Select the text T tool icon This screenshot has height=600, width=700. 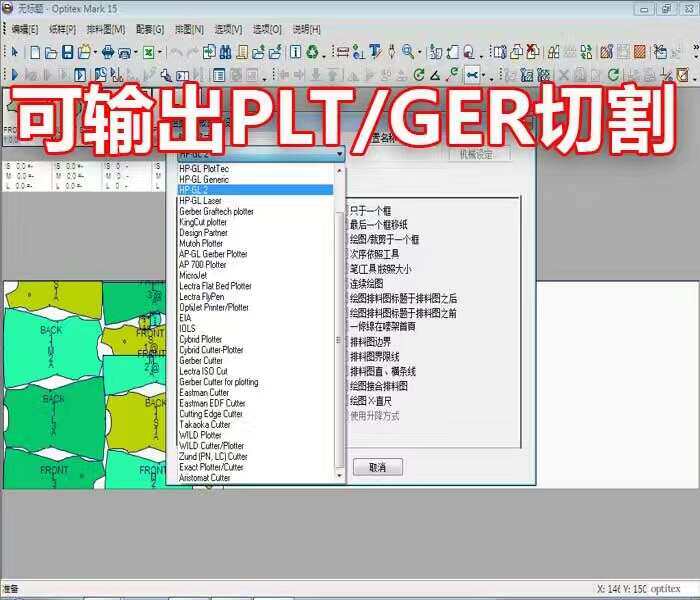[375, 52]
